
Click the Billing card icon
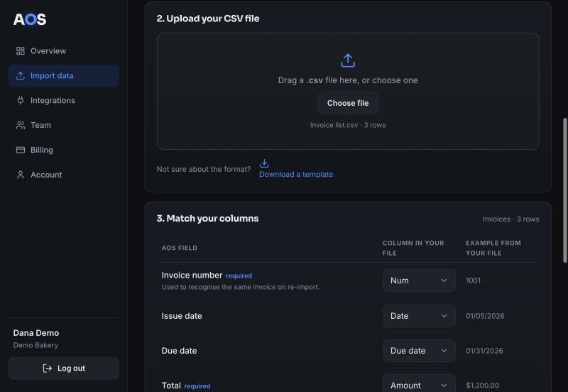click(21, 150)
